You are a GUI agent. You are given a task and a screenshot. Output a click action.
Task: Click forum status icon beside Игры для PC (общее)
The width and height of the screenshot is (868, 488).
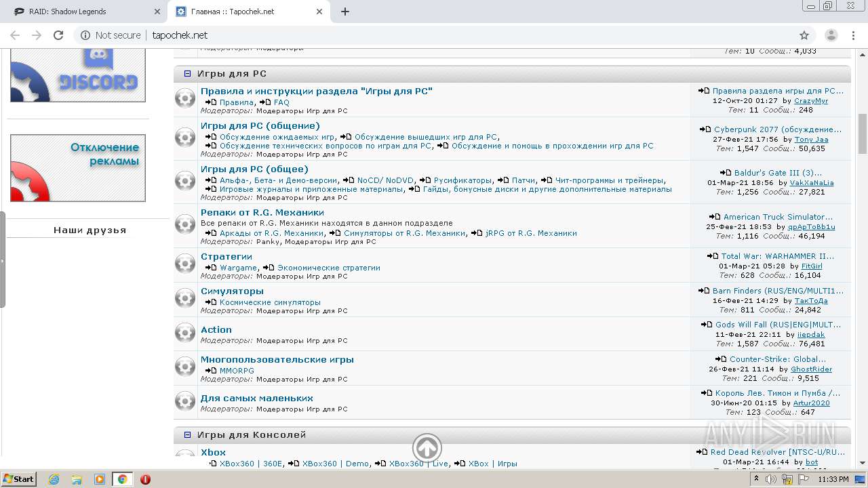pyautogui.click(x=185, y=180)
